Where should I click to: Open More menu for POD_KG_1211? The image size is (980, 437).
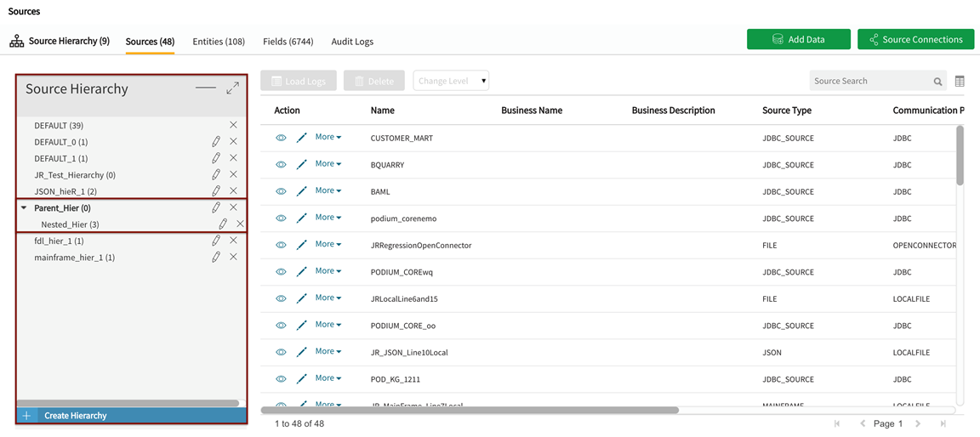click(328, 378)
